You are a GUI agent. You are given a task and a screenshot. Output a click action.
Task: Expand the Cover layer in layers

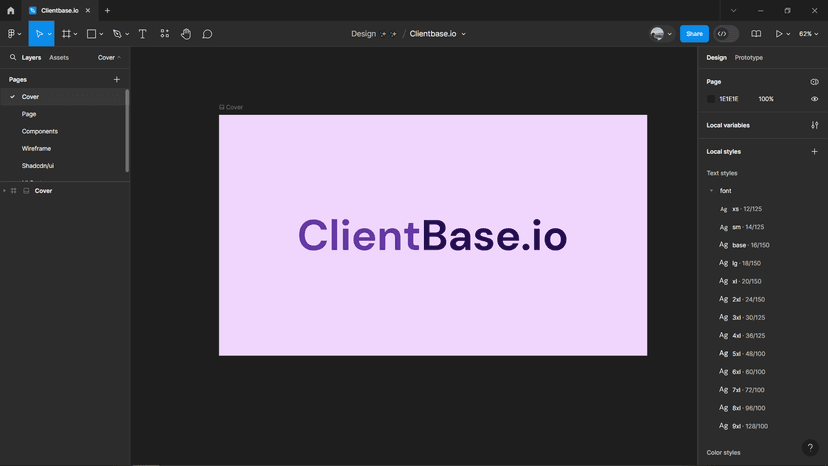(4, 191)
